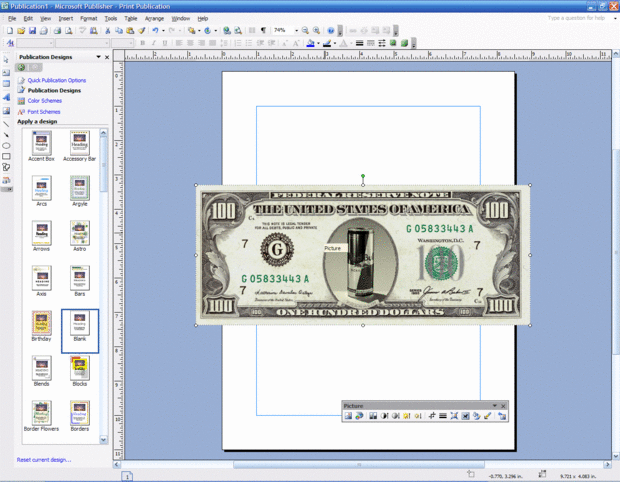Open the Picture toolbar options dropdown arrow

493,405
